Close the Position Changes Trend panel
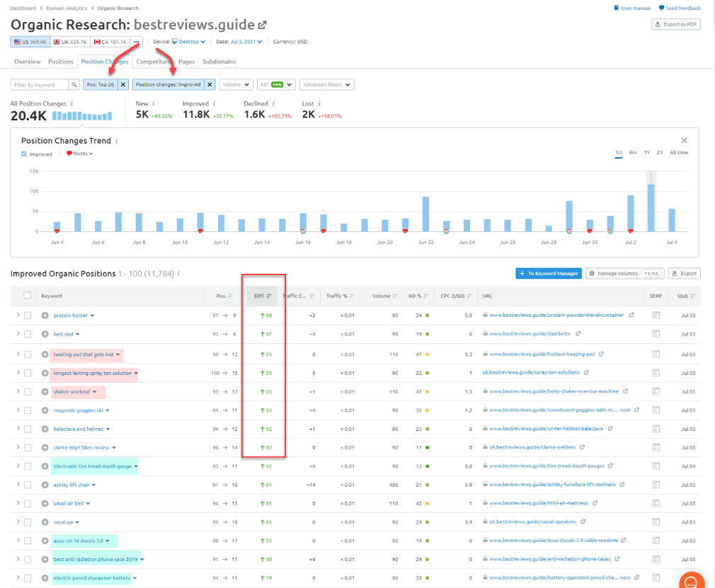The width and height of the screenshot is (715, 588). point(684,141)
